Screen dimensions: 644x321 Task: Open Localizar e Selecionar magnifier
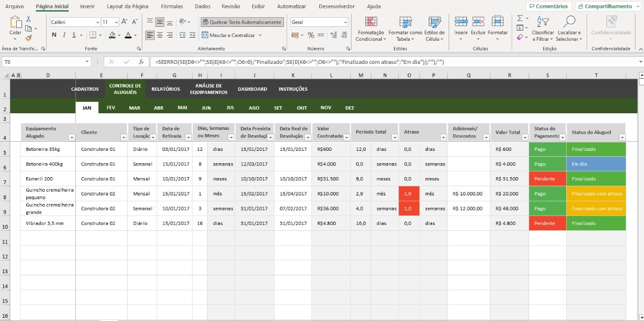tap(567, 28)
